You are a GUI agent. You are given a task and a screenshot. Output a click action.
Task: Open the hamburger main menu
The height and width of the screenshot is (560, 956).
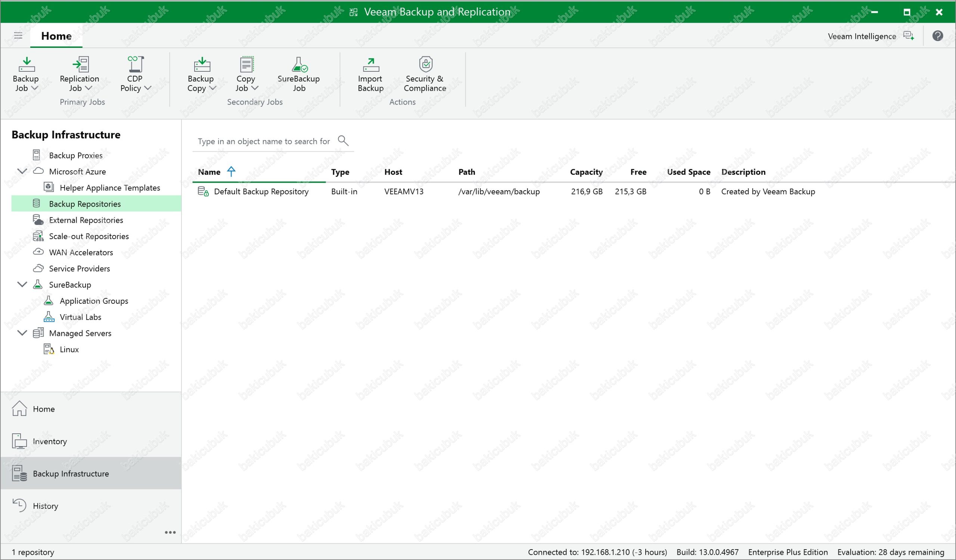tap(18, 35)
